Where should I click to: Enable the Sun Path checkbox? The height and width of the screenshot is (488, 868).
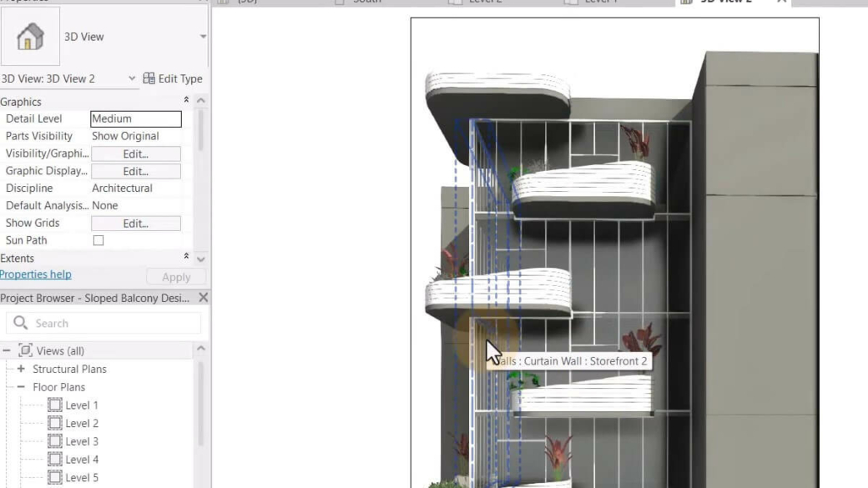point(98,241)
